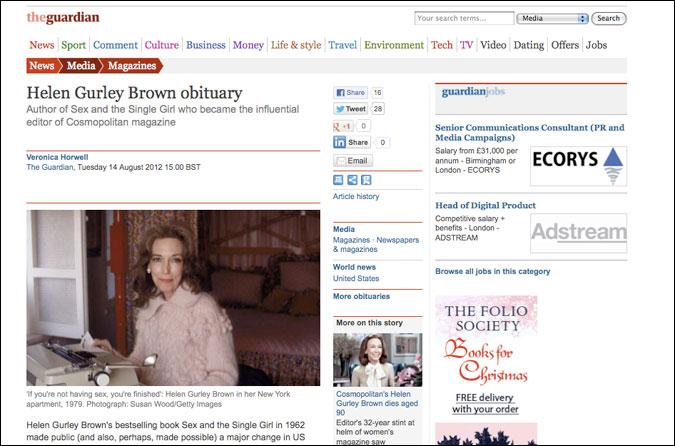Go to the Environment navigation section
Screen dimensions: 675x446
(394, 45)
